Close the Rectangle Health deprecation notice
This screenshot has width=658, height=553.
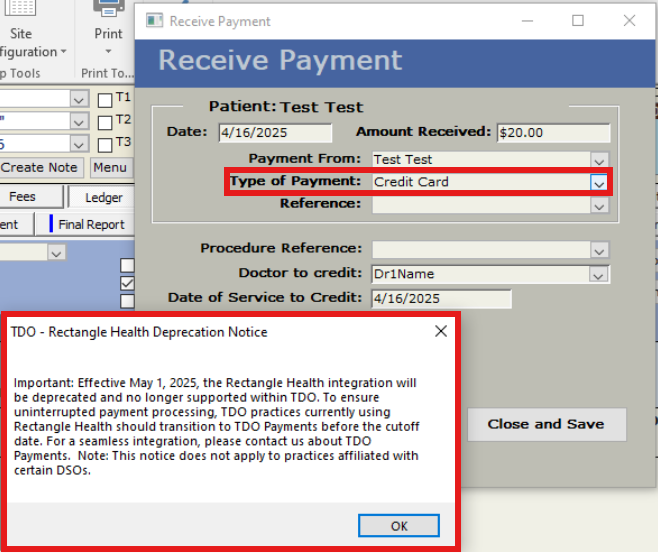[x=440, y=332]
